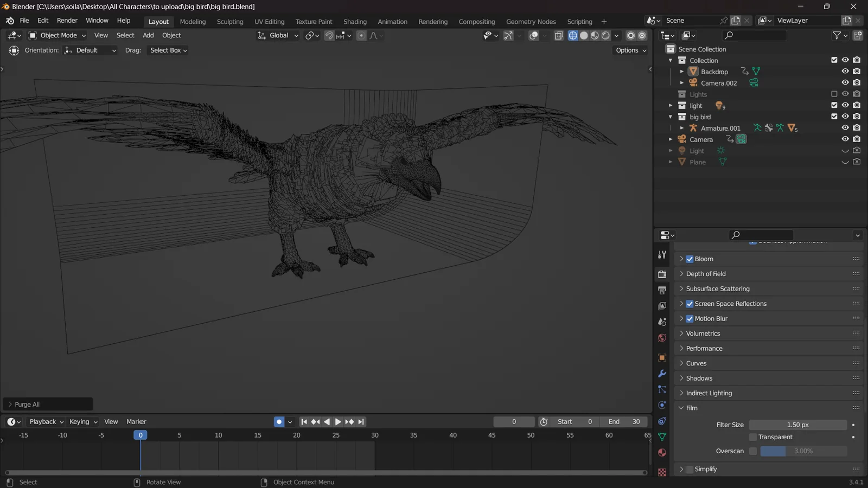
Task: Enable Rendered viewport shading mode
Action: tap(605, 35)
